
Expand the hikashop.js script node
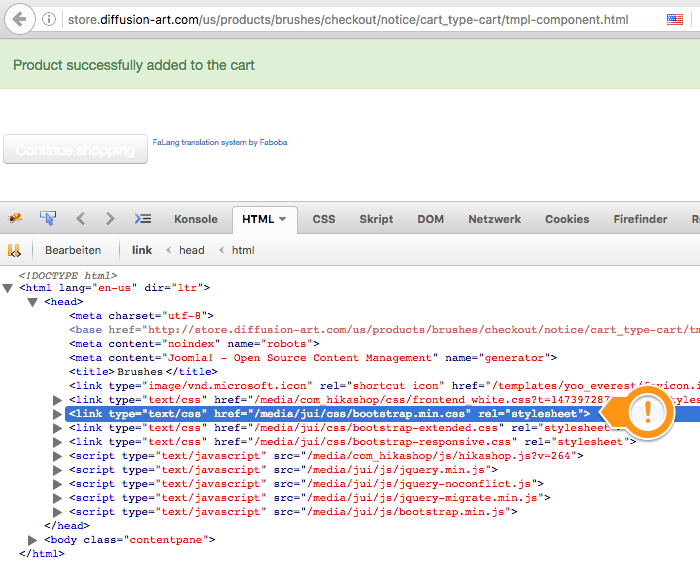click(x=57, y=456)
